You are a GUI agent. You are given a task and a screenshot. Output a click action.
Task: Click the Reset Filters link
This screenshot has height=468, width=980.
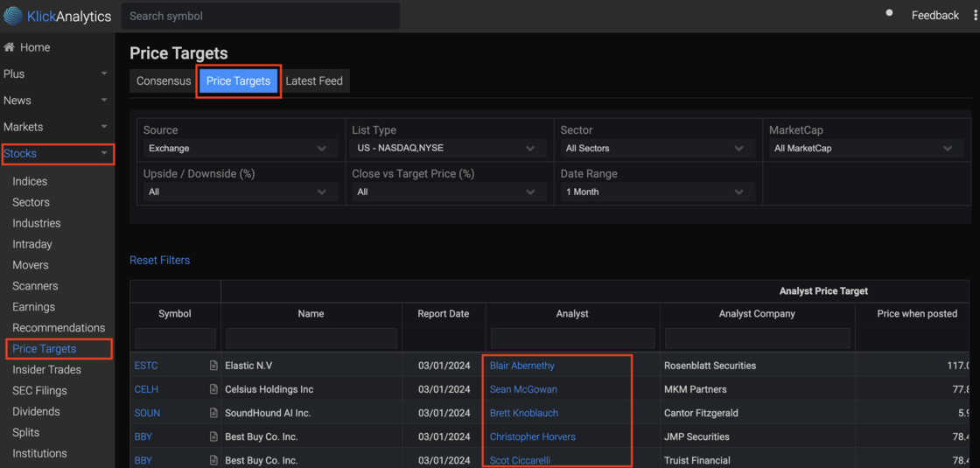click(160, 260)
